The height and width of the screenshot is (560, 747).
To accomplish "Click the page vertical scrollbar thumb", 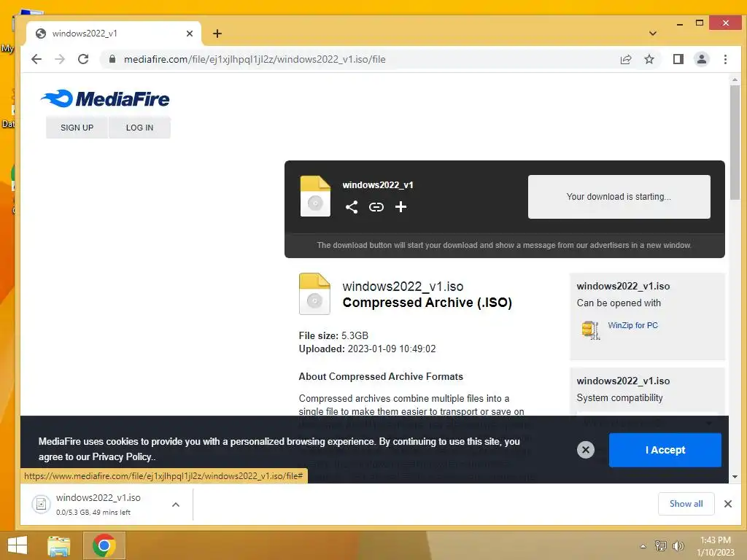I will (x=735, y=142).
